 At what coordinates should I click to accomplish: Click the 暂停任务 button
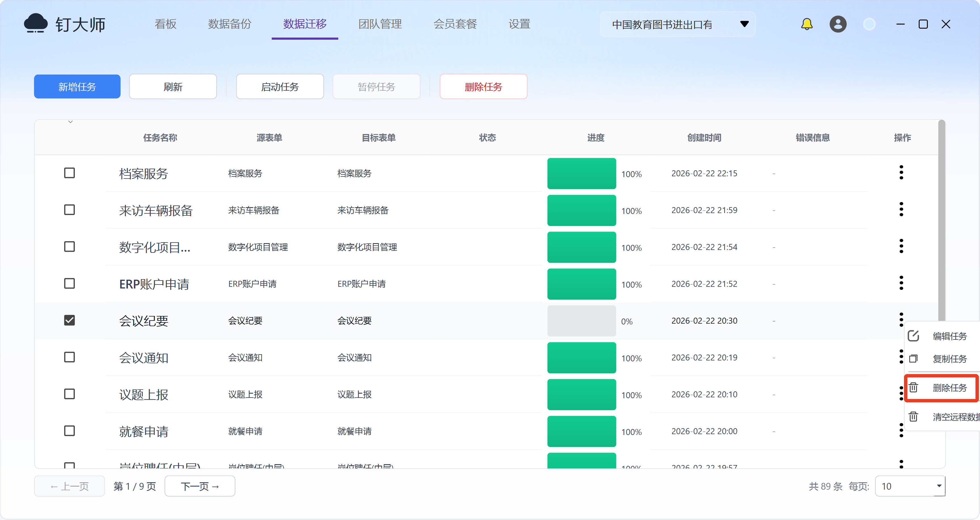pyautogui.click(x=377, y=87)
